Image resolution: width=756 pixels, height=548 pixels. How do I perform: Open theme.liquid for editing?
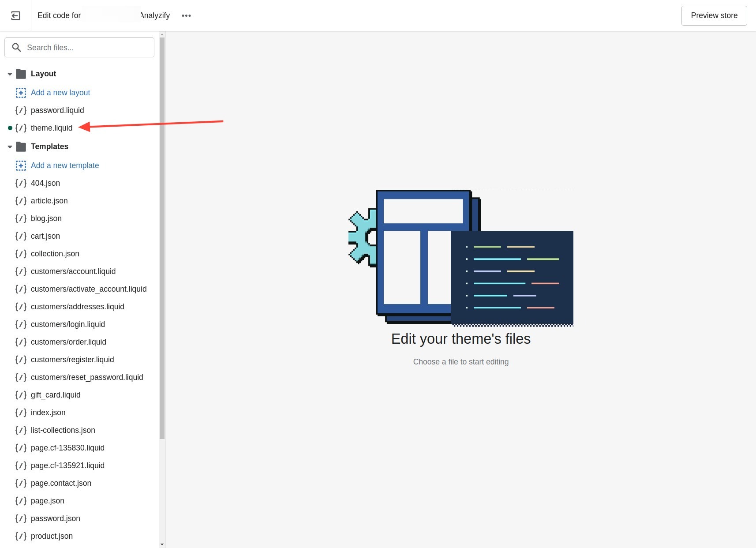pos(52,128)
